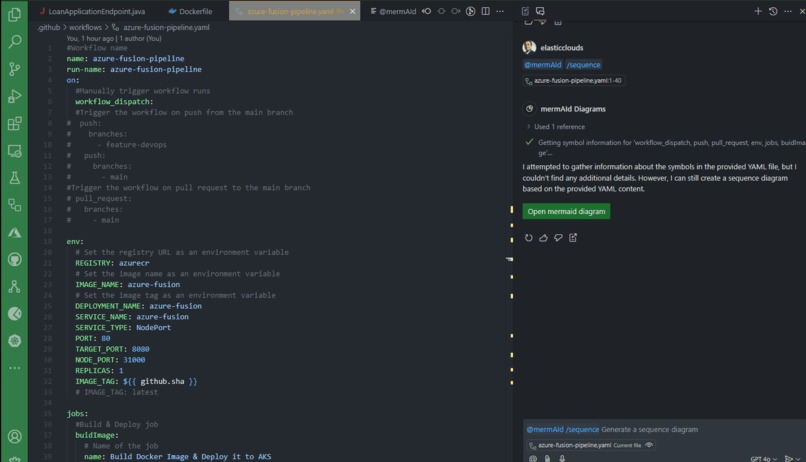
Task: Mark chat response as helpful
Action: (x=543, y=237)
